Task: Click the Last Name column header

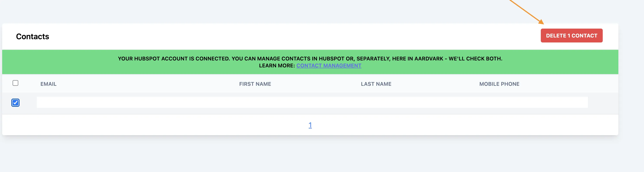Action: pos(376,84)
